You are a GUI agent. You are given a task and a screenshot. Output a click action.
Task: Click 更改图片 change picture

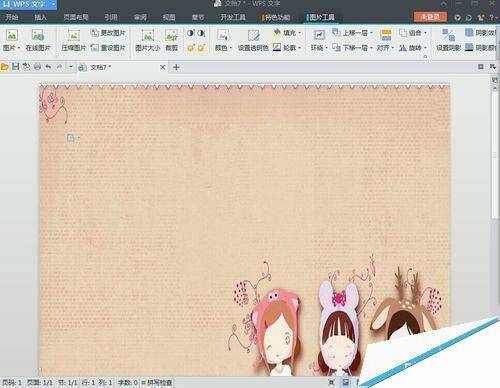tap(108, 33)
